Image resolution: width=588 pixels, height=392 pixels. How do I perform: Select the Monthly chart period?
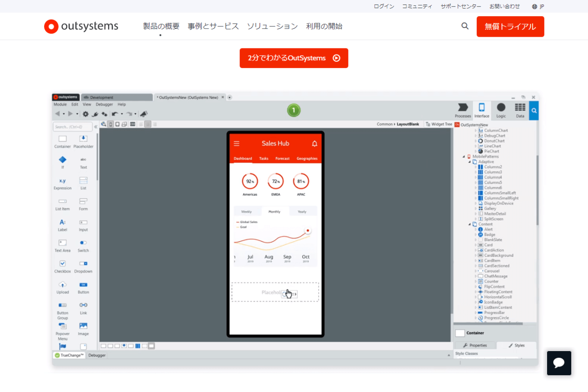coord(274,212)
